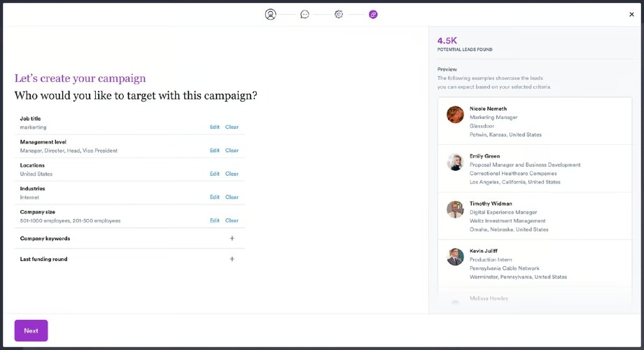Screen dimensions: 644x350
Task: Edit the Company size filter
Action: [214, 220]
